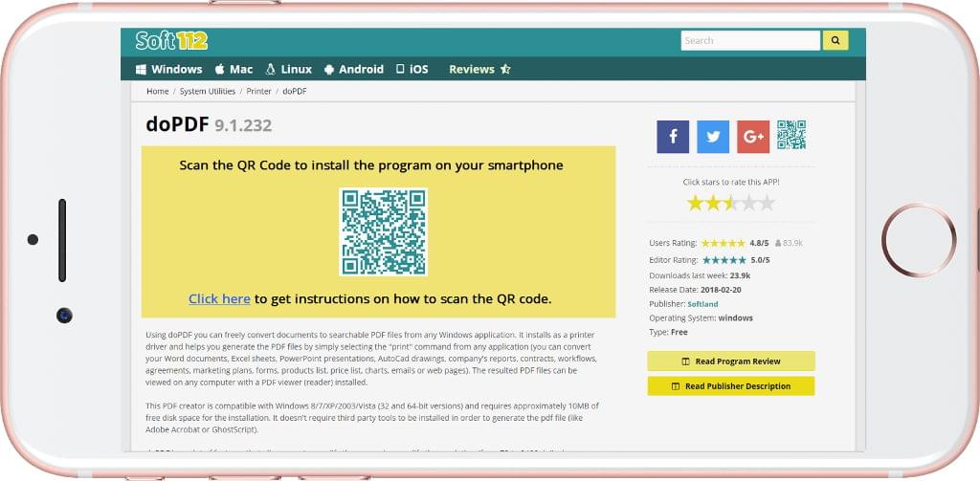Click the Read Publisher Description button
This screenshot has height=481, width=980.
tap(730, 386)
